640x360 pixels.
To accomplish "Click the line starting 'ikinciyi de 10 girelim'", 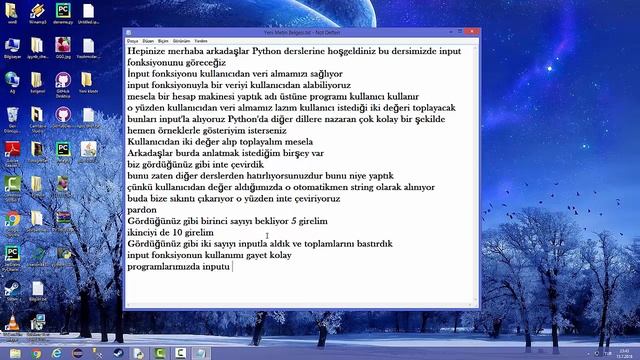I will tap(171, 233).
